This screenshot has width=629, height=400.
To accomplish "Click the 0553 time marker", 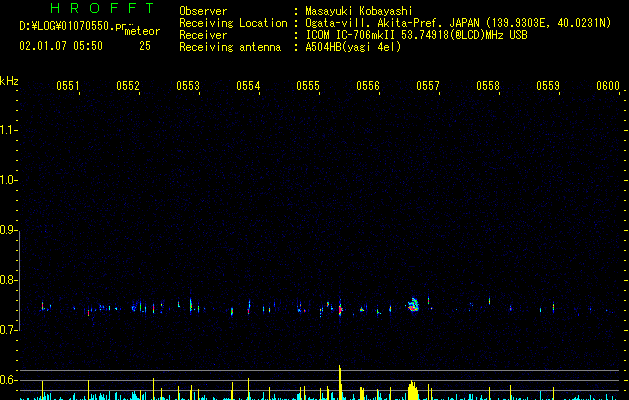I will tap(188, 85).
